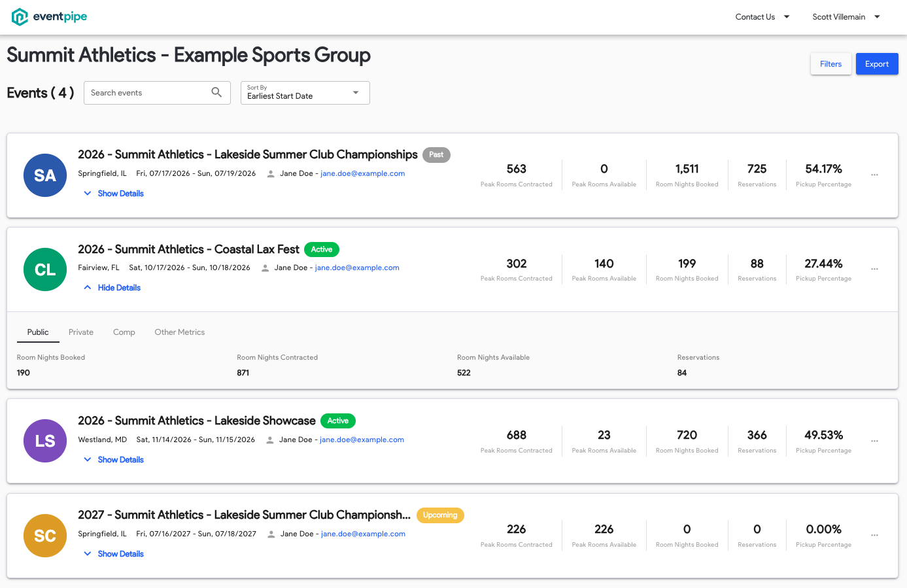The height and width of the screenshot is (588, 907).
Task: Click into the Search events field
Action: click(157, 93)
